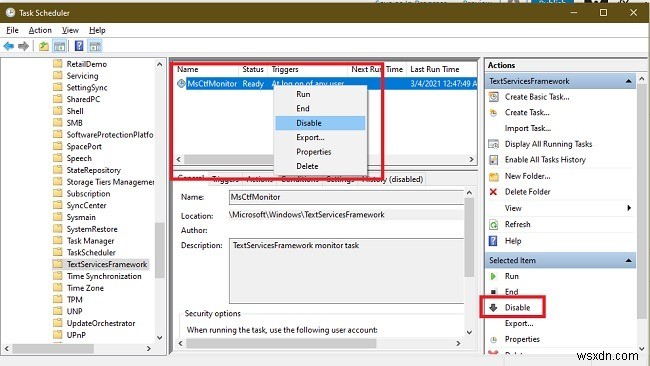Click the MsCtfMonitor task clock icon
Image resolution: width=650 pixels, height=366 pixels.
(x=181, y=84)
